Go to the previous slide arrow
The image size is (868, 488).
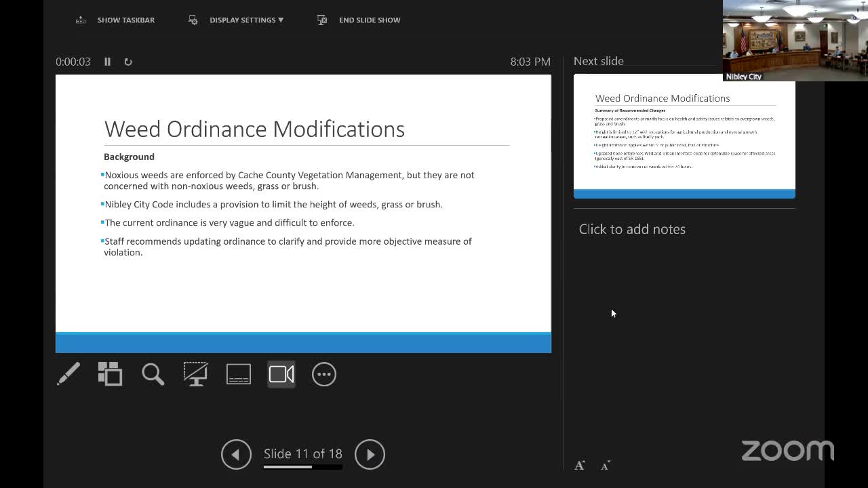(236, 454)
